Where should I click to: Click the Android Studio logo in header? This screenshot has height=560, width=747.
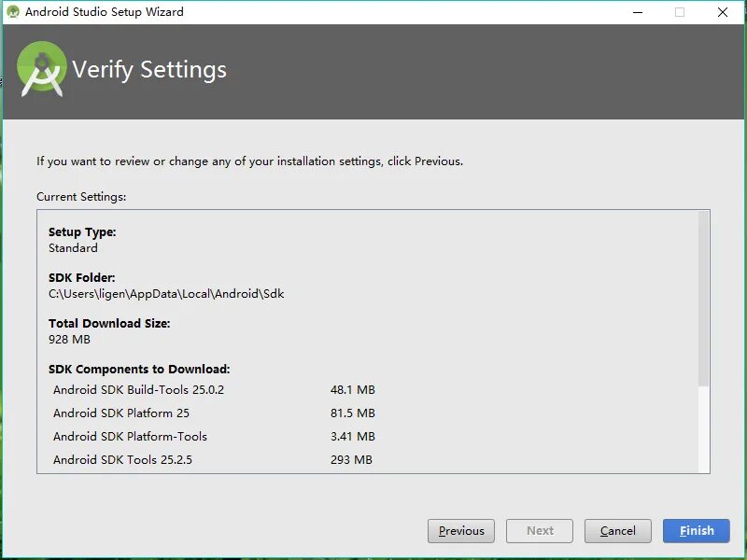click(42, 68)
